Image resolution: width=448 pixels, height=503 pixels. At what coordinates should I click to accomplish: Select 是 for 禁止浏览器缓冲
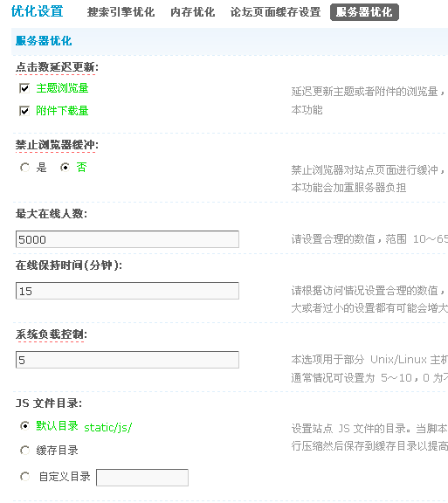(x=24, y=168)
